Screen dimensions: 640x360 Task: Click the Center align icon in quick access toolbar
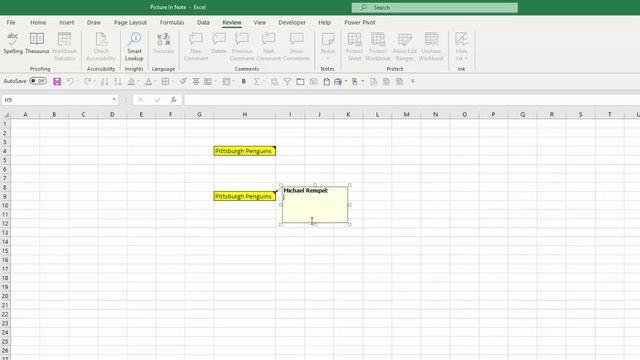pyautogui.click(x=196, y=82)
